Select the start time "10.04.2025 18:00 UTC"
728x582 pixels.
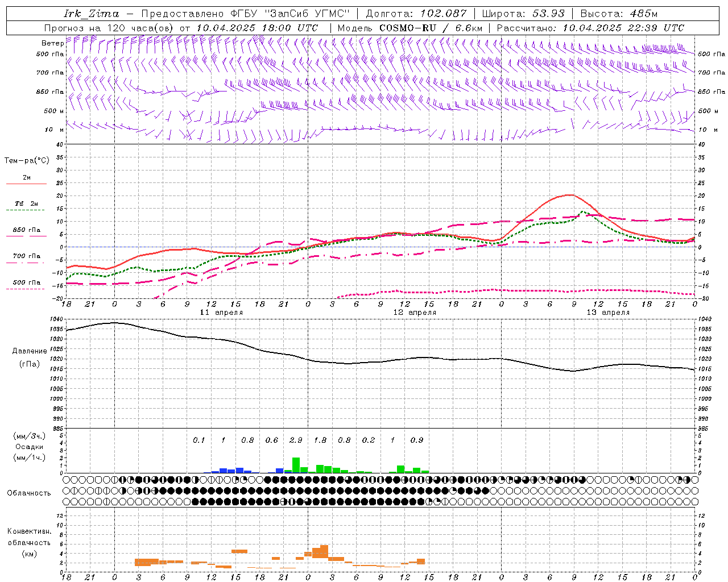click(x=257, y=28)
